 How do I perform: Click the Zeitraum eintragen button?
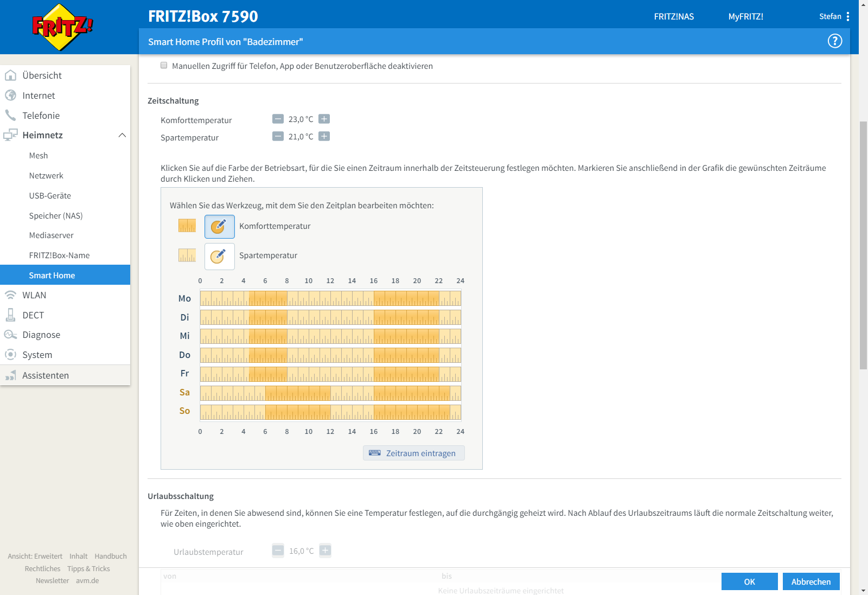coord(413,453)
